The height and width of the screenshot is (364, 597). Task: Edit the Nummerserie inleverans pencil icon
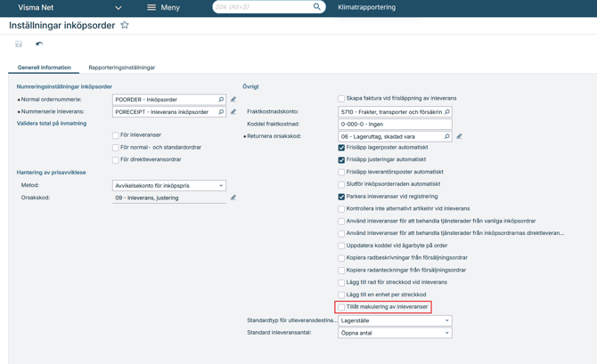point(233,112)
